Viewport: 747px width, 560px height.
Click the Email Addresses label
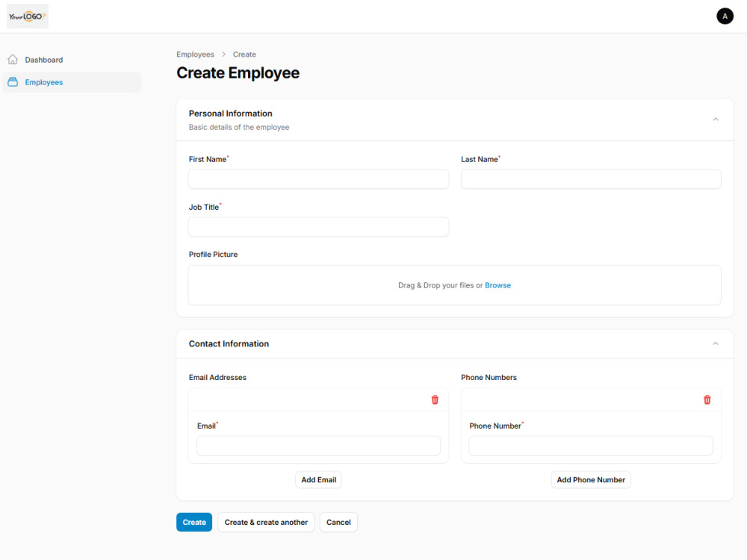(x=217, y=377)
